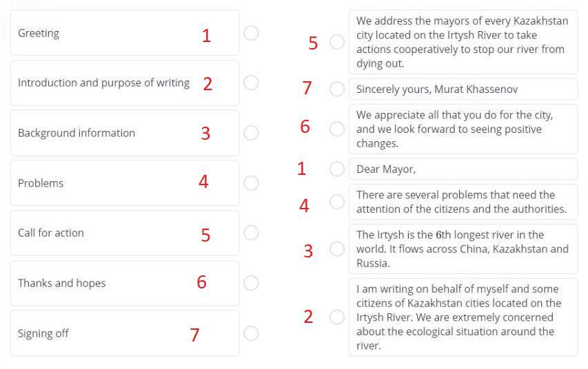Screen dimensions: 588x369
Task: Click the Call for action item box
Action: pos(103,233)
